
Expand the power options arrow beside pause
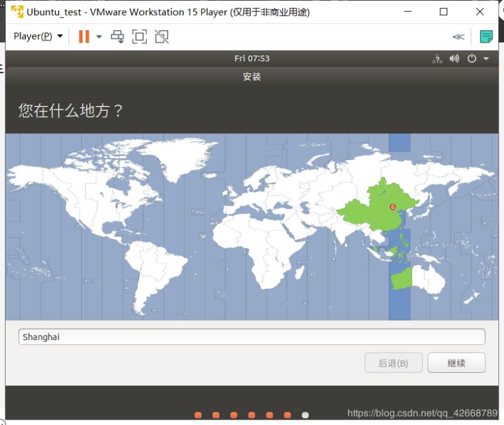(99, 37)
